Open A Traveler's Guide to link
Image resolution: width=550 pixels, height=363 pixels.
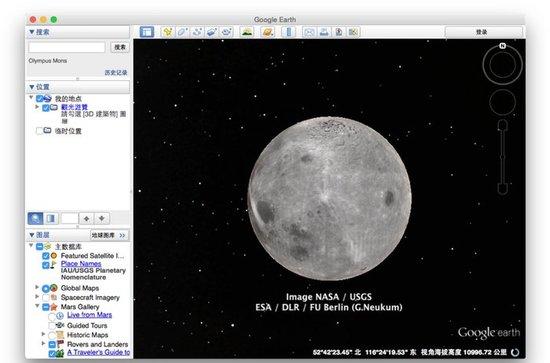tap(98, 352)
